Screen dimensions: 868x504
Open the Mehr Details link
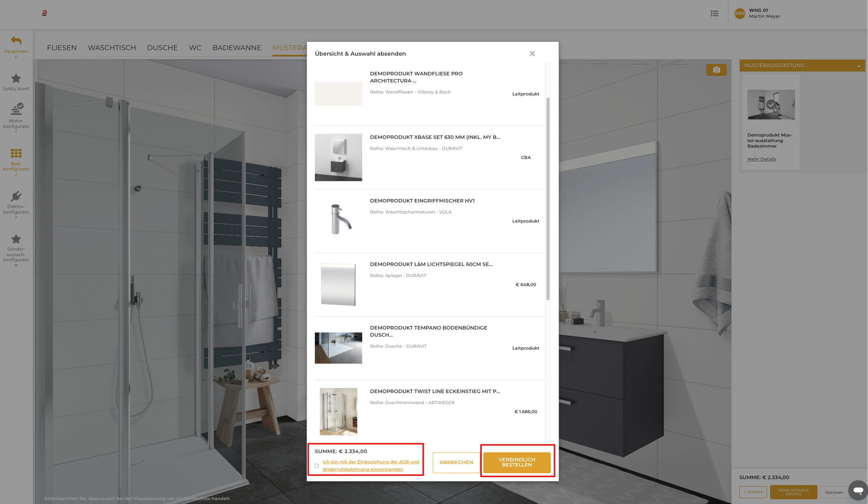click(761, 159)
